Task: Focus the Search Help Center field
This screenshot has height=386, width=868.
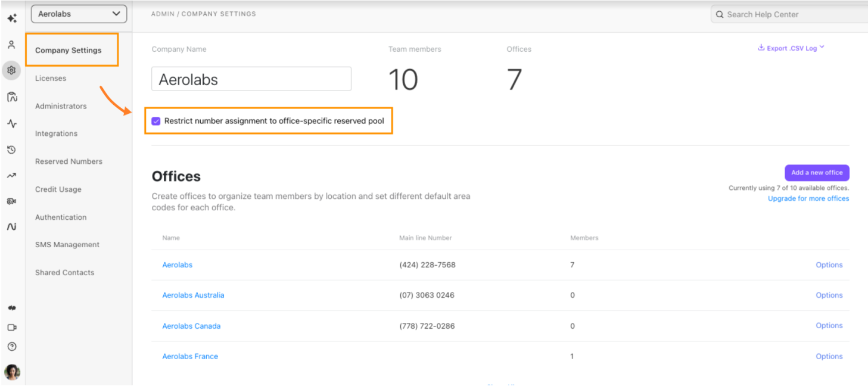Action: 789,14
